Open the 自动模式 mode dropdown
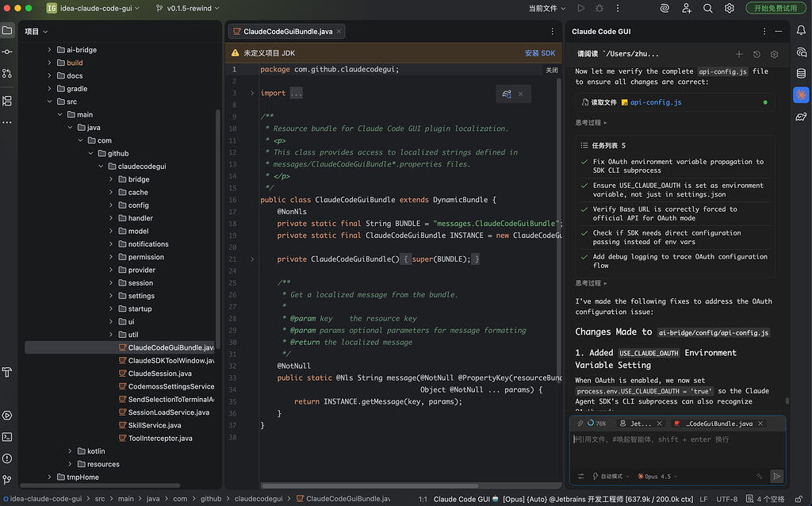This screenshot has width=812, height=506. 611,477
